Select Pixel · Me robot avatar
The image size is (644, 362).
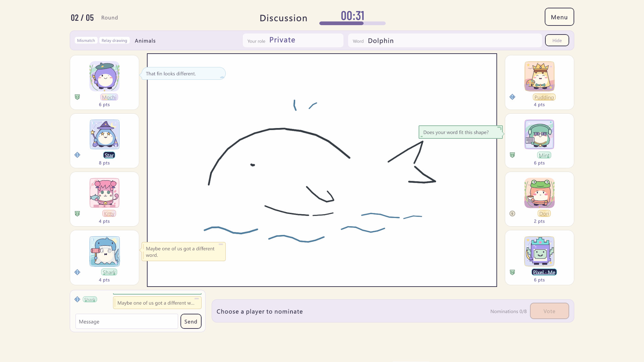click(x=539, y=251)
